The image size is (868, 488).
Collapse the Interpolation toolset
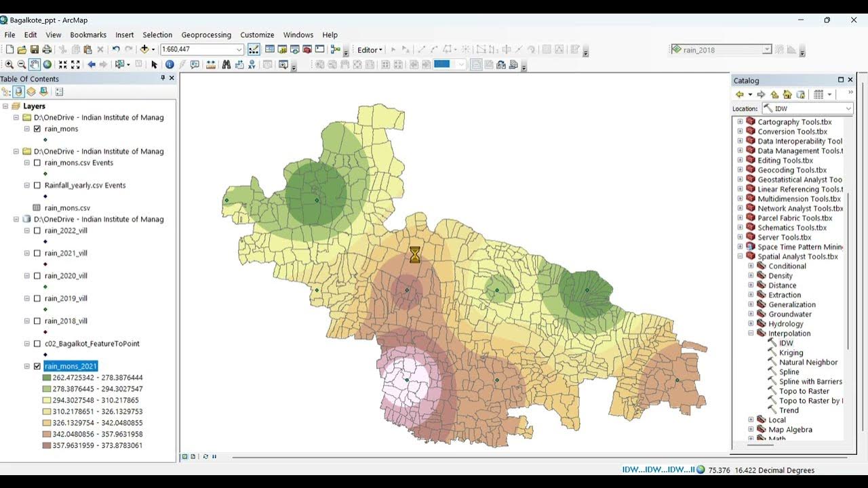point(751,333)
